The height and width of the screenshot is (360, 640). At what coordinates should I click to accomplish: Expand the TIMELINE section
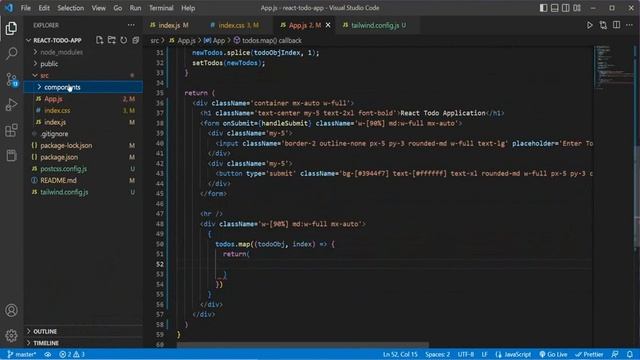point(83,343)
